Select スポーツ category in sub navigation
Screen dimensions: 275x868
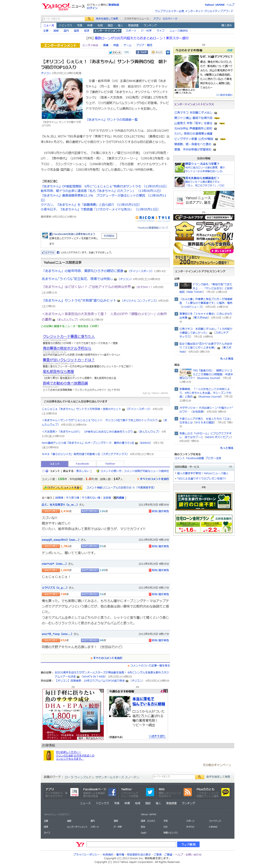(x=131, y=31)
